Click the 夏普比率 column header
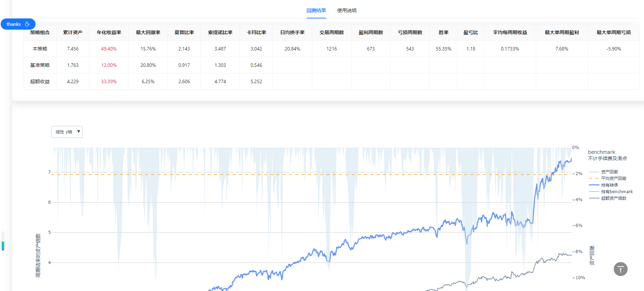 tap(184, 32)
